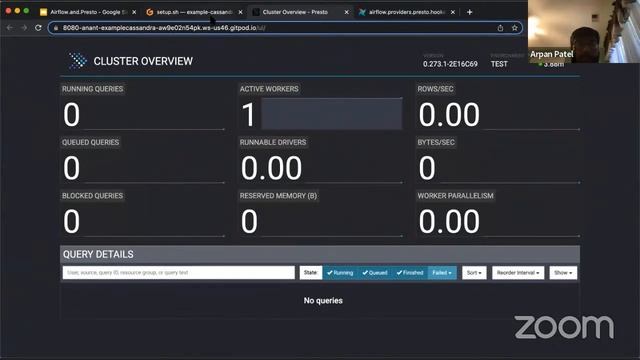Open the Show dropdown
The image size is (640, 360).
[x=563, y=273]
